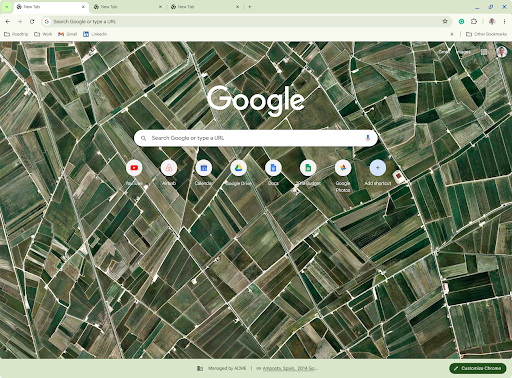Image resolution: width=512 pixels, height=378 pixels.
Task: Click the Add shortcut plus icon
Action: coord(378,168)
